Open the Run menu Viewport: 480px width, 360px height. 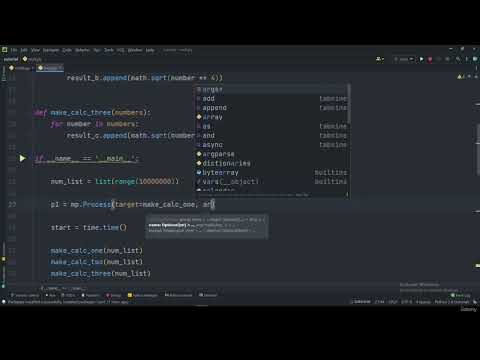(97, 50)
